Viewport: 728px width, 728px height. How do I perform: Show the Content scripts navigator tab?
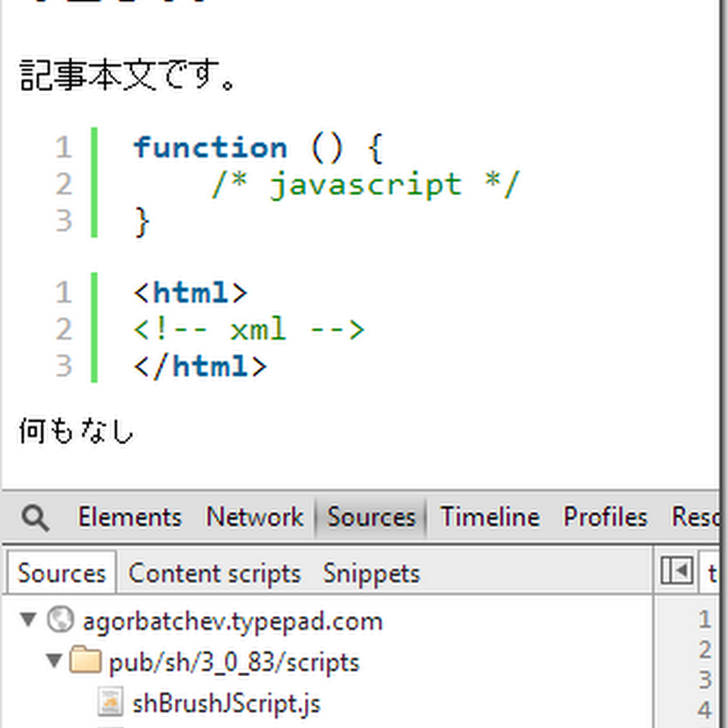[x=215, y=573]
